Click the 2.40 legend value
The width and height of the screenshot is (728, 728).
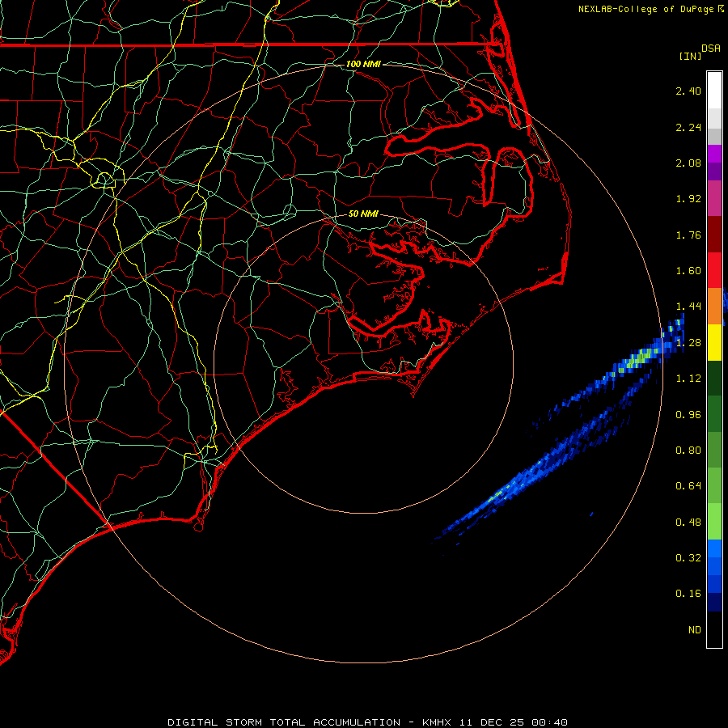[688, 91]
